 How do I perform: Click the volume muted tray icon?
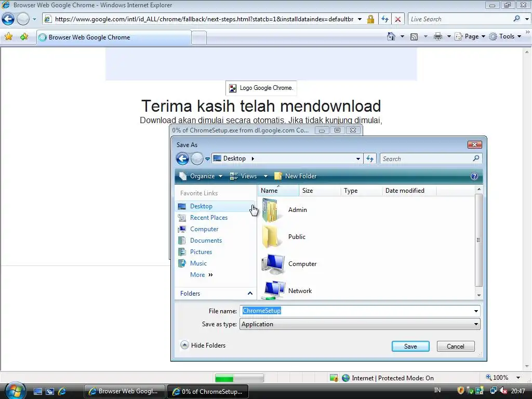point(503,391)
